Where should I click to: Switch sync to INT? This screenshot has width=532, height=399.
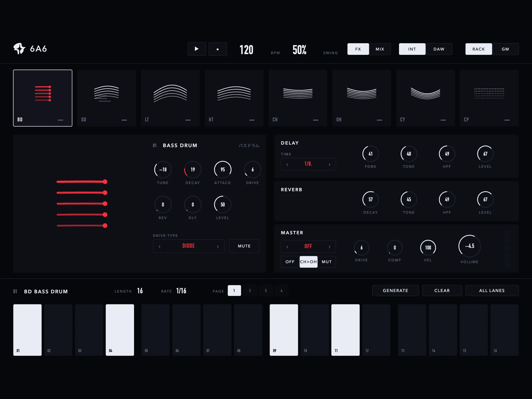pos(412,49)
